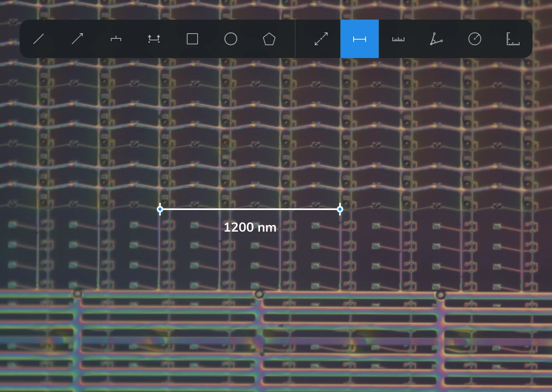Pick the dimension tool with upward arrows
This screenshot has height=392, width=552.
(154, 39)
